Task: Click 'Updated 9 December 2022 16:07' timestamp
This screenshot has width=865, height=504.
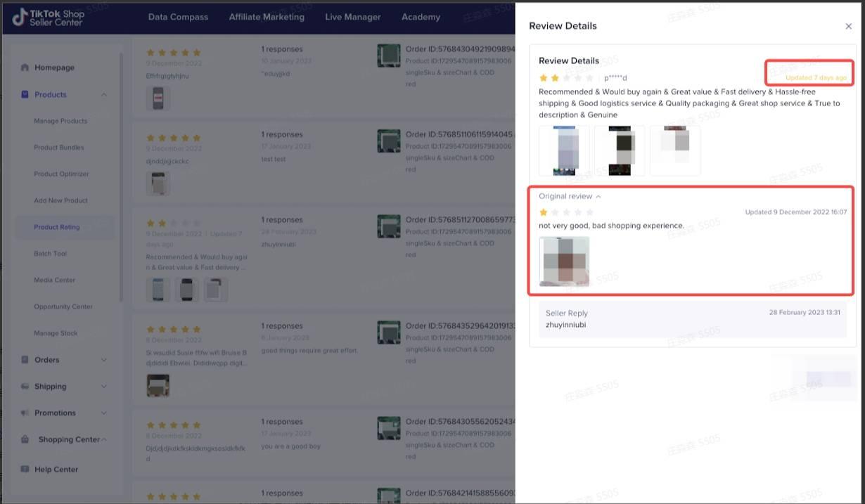Action: click(796, 212)
